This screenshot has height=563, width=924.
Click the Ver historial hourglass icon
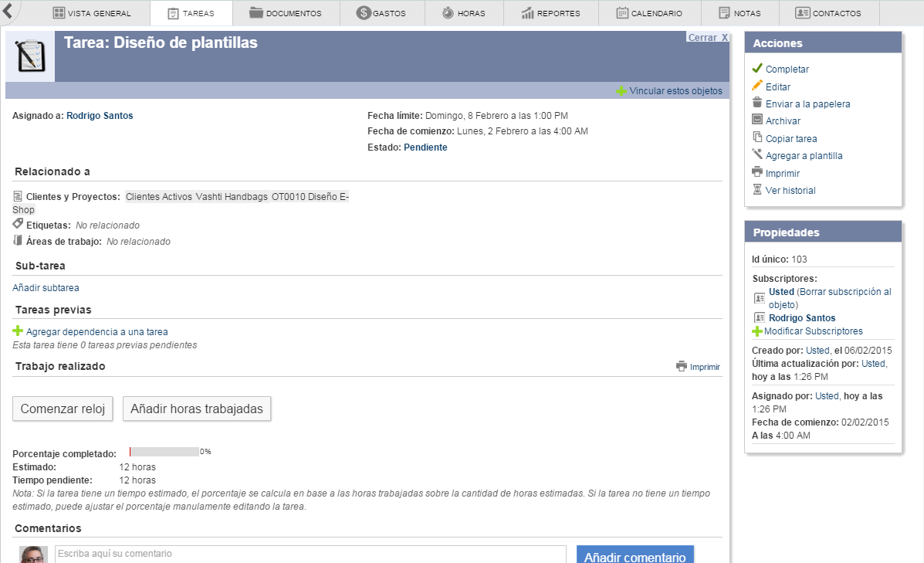click(x=757, y=189)
